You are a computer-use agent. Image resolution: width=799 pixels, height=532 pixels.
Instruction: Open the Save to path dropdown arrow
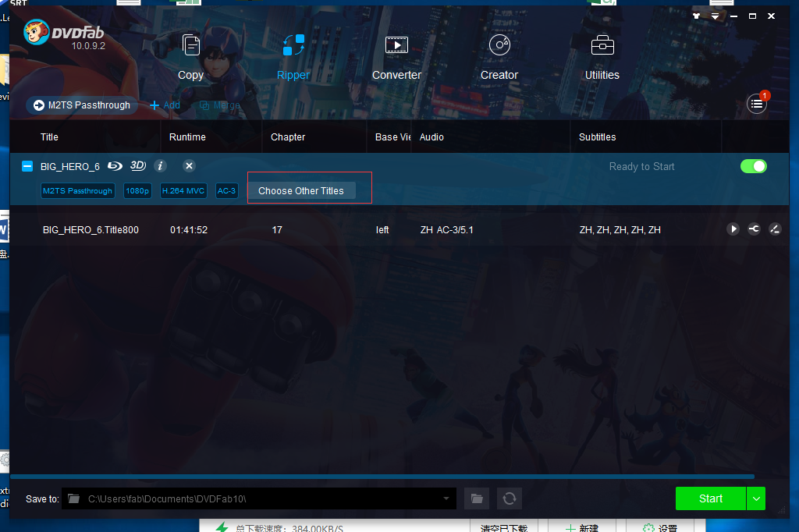446,498
